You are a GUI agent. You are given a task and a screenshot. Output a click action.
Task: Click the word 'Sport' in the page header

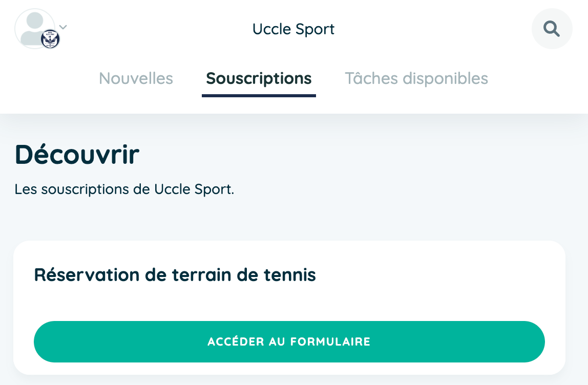coord(314,30)
